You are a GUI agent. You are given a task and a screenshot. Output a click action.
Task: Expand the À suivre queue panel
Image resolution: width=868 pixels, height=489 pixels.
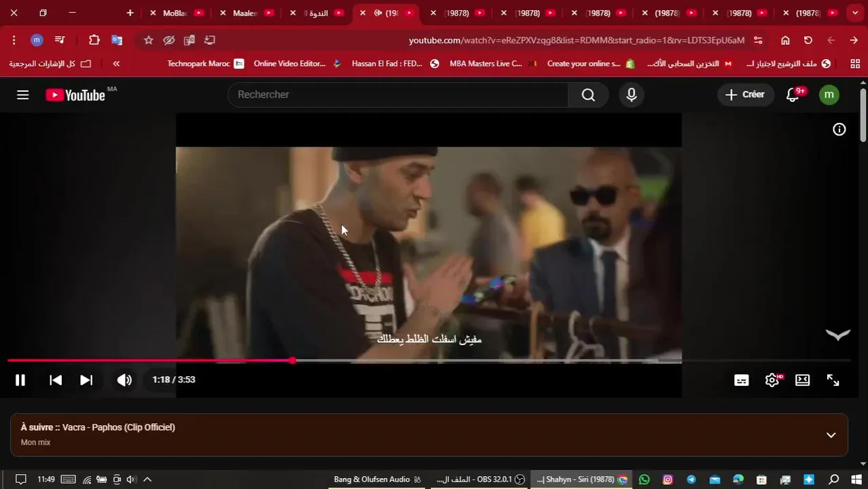(x=831, y=435)
